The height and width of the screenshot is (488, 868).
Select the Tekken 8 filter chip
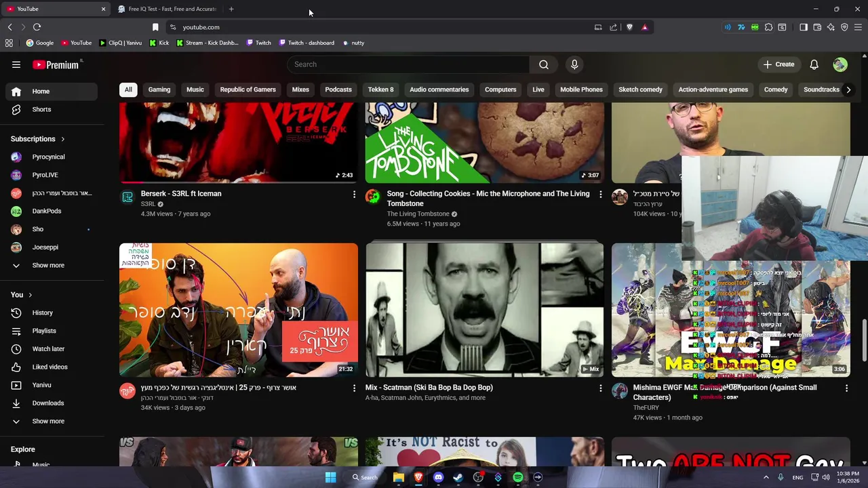pos(380,89)
